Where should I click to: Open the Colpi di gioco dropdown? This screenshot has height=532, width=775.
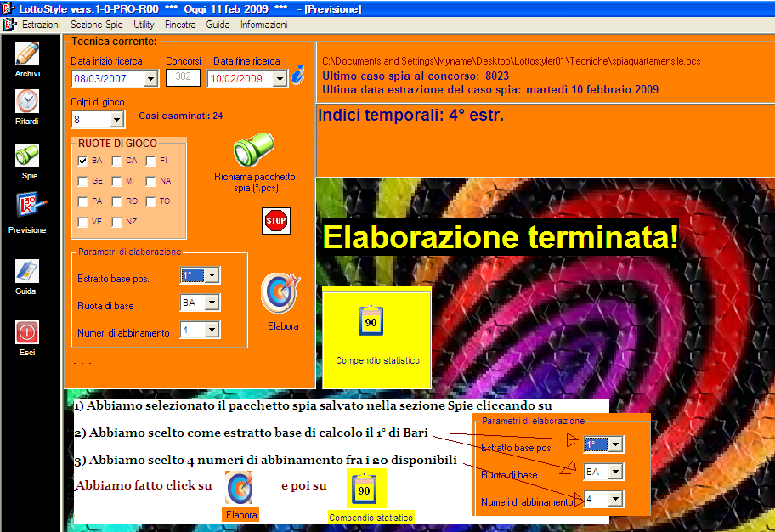pyautogui.click(x=116, y=119)
